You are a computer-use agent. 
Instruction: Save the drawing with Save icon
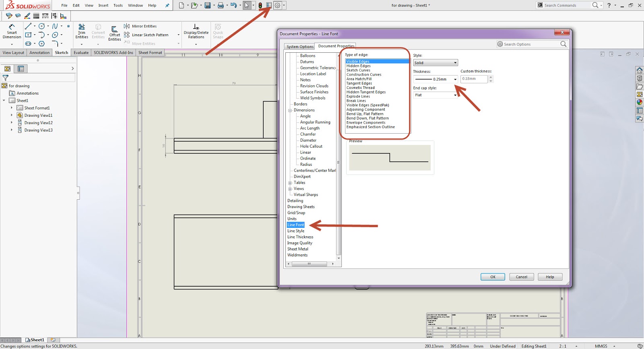click(207, 5)
